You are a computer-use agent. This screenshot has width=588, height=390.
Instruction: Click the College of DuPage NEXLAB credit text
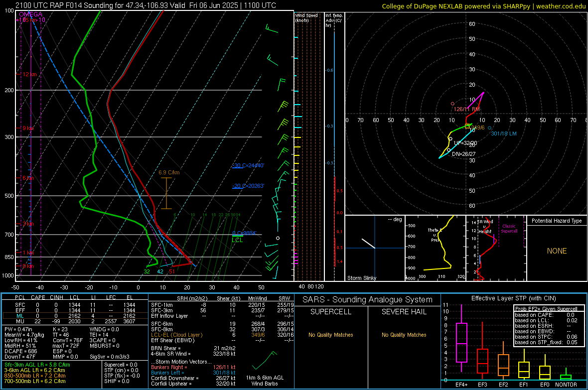[483, 6]
